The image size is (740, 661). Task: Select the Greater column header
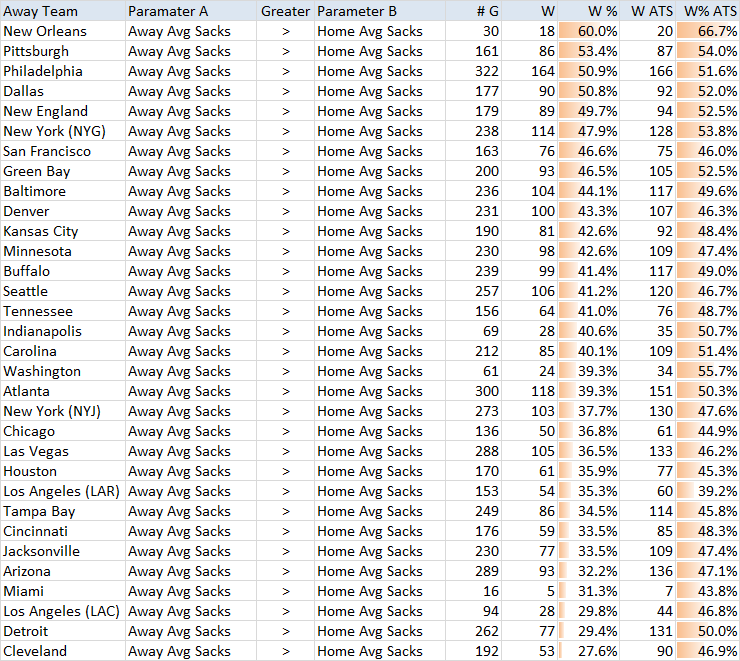tap(286, 10)
